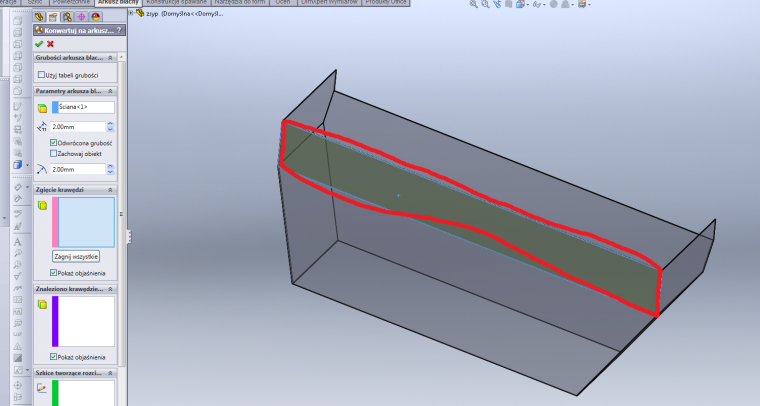Collapse the Zgięcie krawędzi section
Viewport: 760px width, 406px height.
(x=110, y=189)
